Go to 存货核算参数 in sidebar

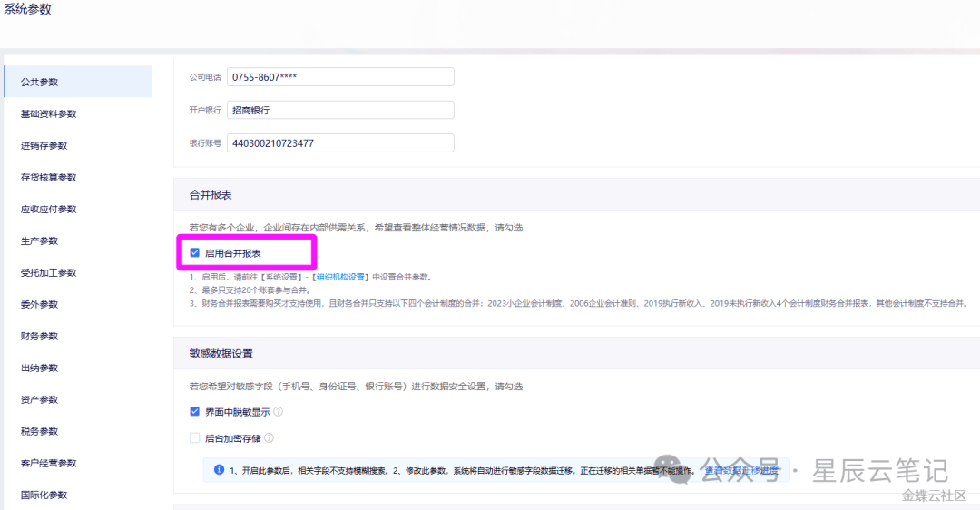49,177
